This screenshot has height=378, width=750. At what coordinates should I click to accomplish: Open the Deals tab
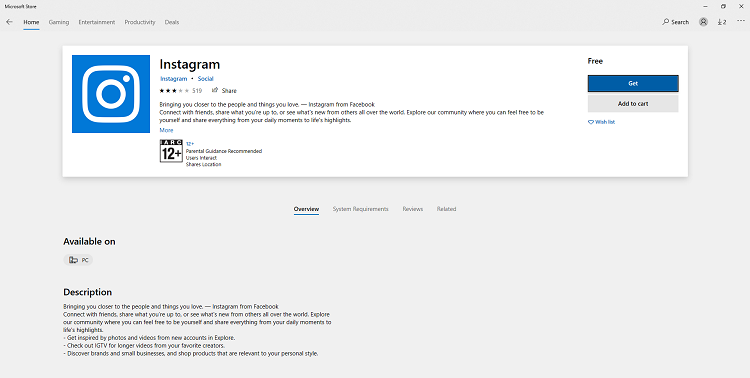(x=172, y=22)
